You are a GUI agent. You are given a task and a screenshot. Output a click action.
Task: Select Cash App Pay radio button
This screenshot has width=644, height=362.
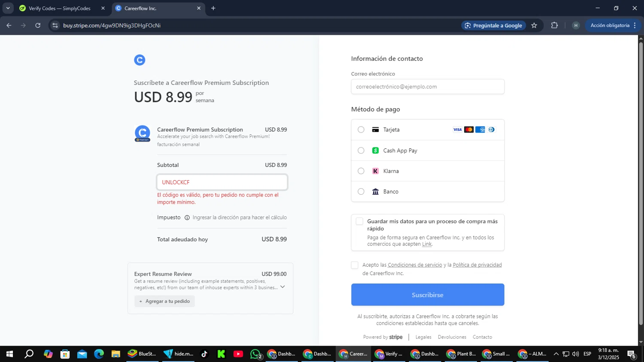click(361, 151)
